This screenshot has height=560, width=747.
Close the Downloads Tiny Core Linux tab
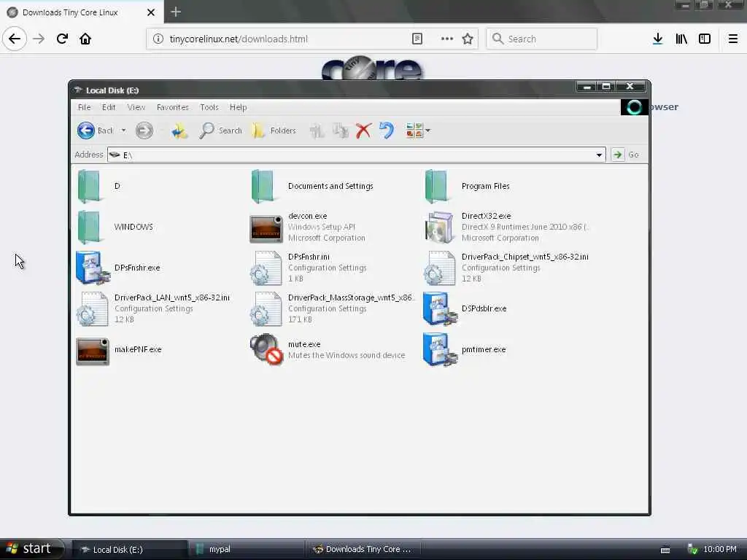[151, 12]
